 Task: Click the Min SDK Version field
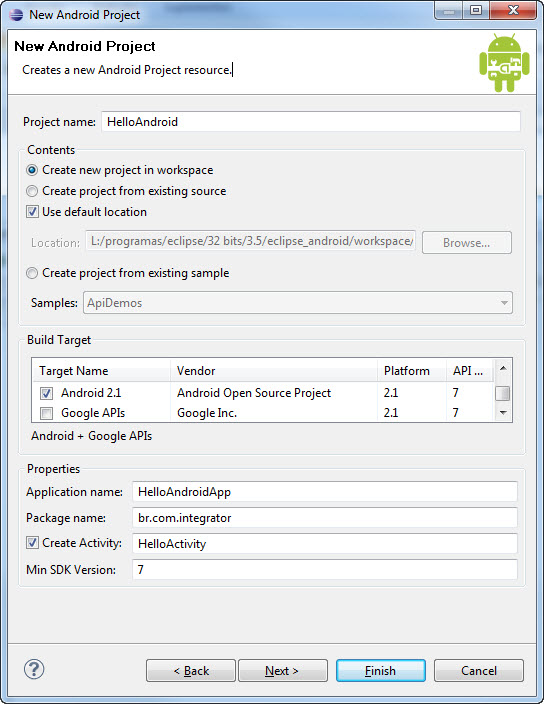tap(325, 569)
